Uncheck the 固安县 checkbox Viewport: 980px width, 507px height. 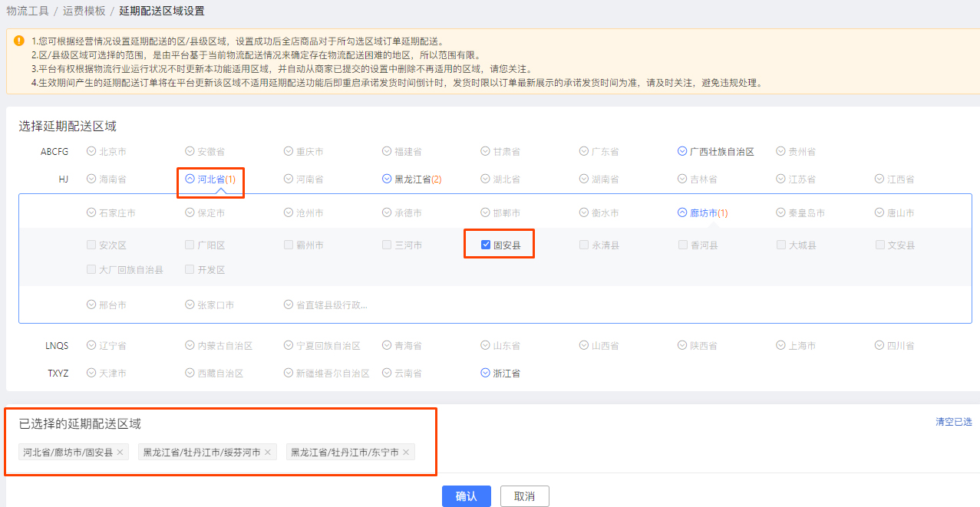[x=485, y=244]
